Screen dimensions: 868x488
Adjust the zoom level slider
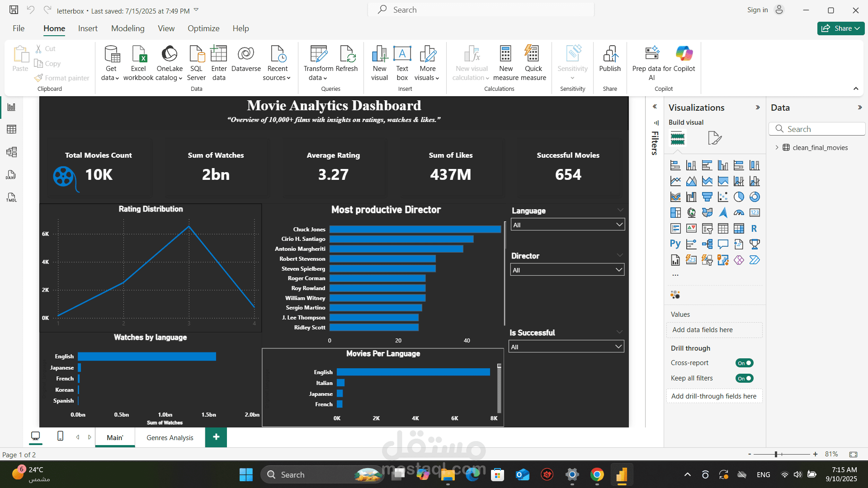pos(776,454)
